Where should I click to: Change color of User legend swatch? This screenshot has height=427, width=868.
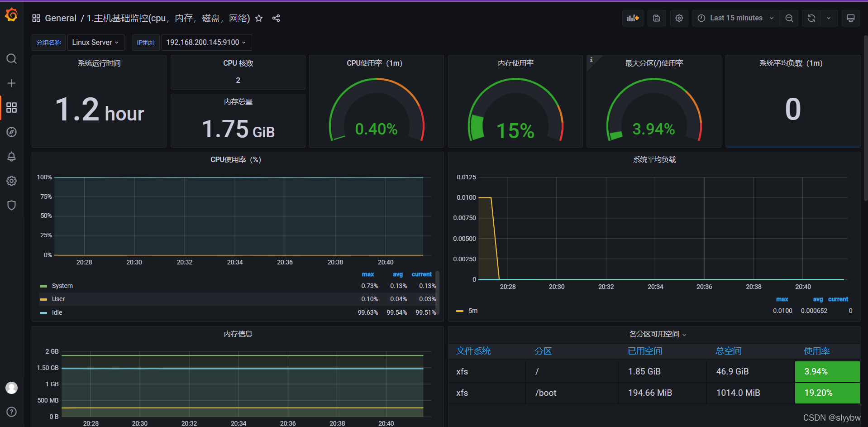(x=43, y=299)
